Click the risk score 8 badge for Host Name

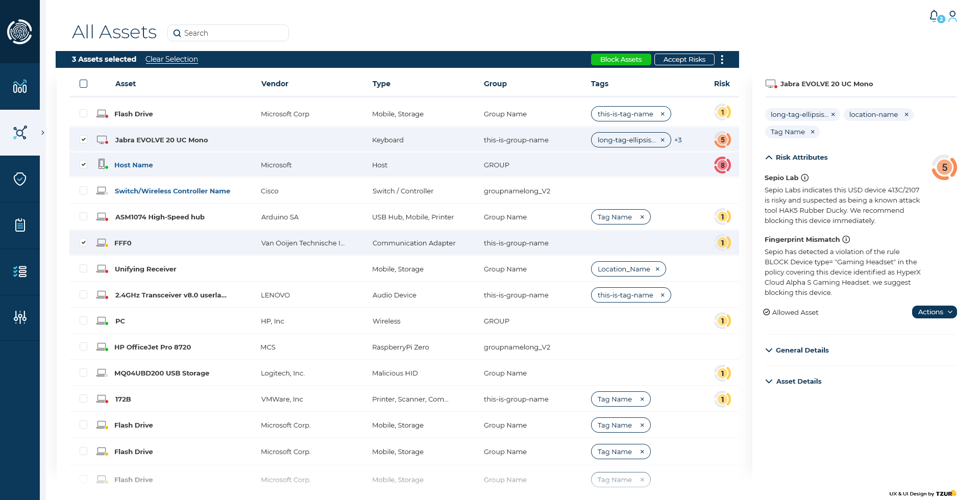point(722,165)
